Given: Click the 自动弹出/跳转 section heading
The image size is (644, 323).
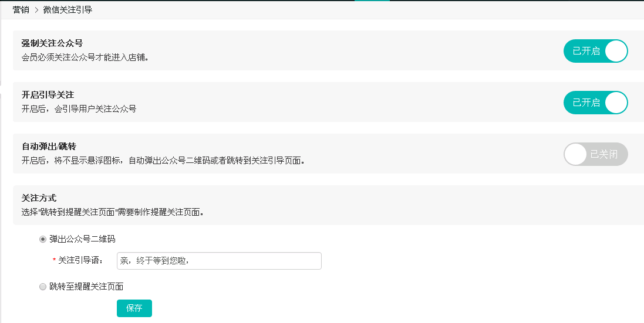Looking at the screenshot, I should (49, 147).
